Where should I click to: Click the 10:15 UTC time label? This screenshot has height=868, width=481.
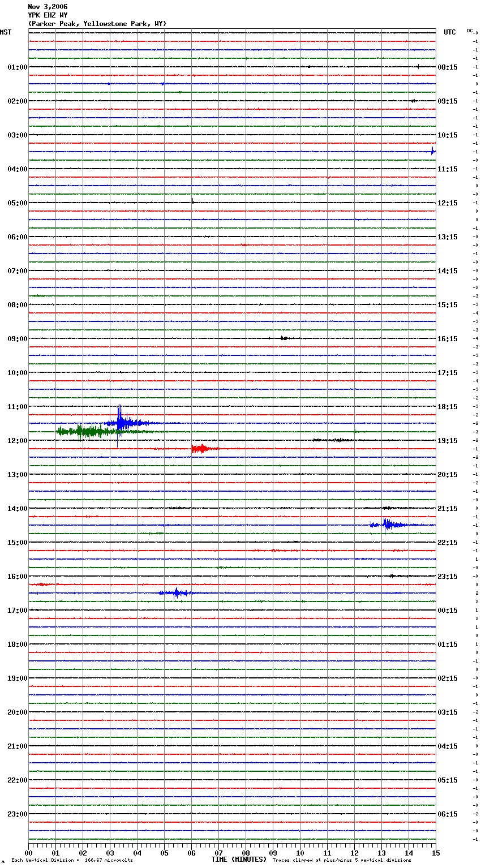point(448,135)
